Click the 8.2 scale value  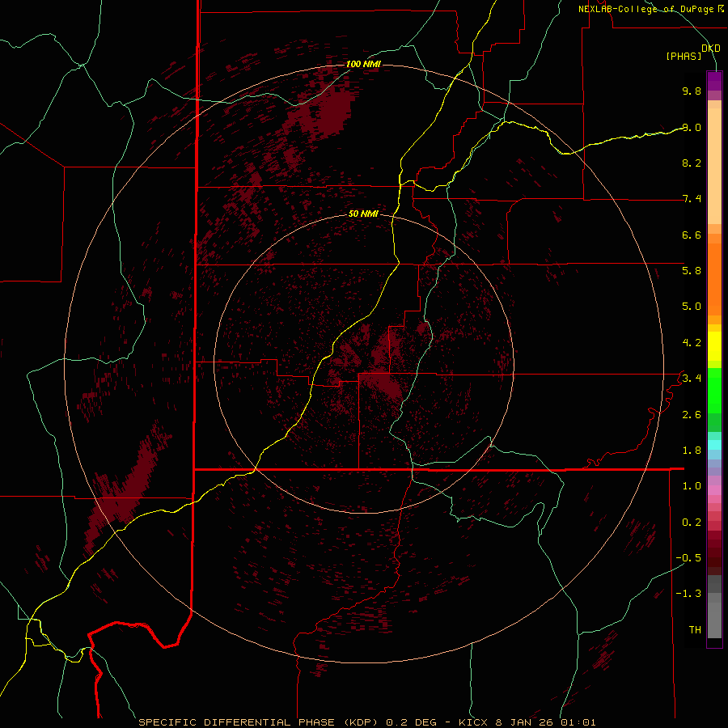692,163
